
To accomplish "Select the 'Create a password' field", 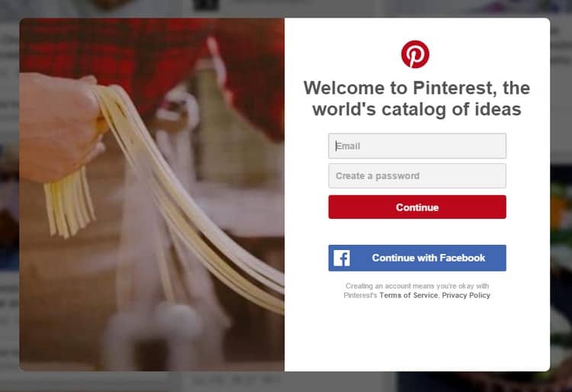I will click(417, 175).
